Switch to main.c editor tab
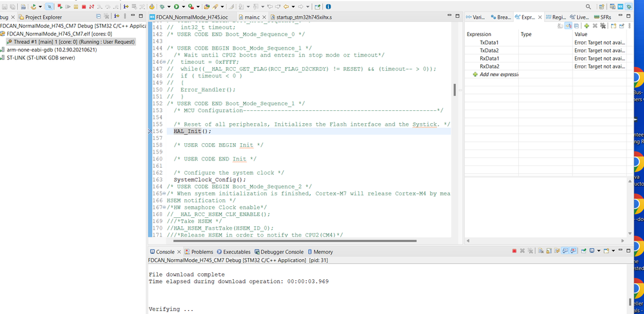644x314 pixels. click(x=252, y=17)
